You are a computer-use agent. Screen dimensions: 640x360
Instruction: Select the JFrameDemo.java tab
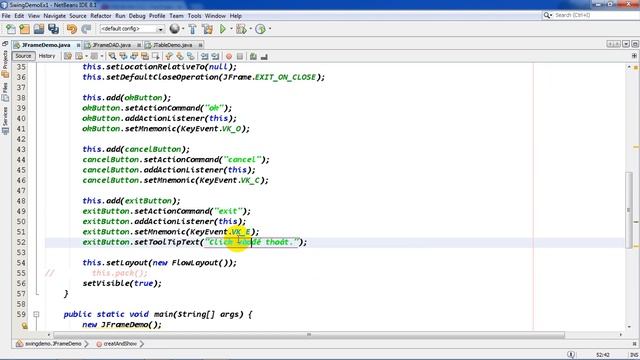point(46,45)
